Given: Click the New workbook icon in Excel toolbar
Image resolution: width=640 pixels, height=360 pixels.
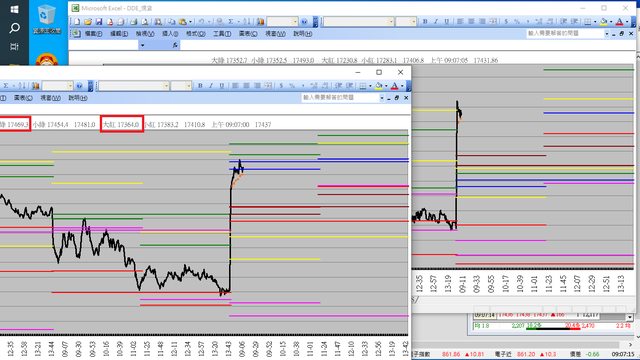Looking at the screenshot, I should click(x=77, y=21).
